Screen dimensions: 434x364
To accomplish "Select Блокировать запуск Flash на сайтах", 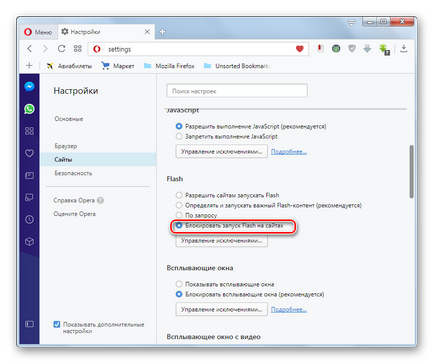I will (x=179, y=225).
